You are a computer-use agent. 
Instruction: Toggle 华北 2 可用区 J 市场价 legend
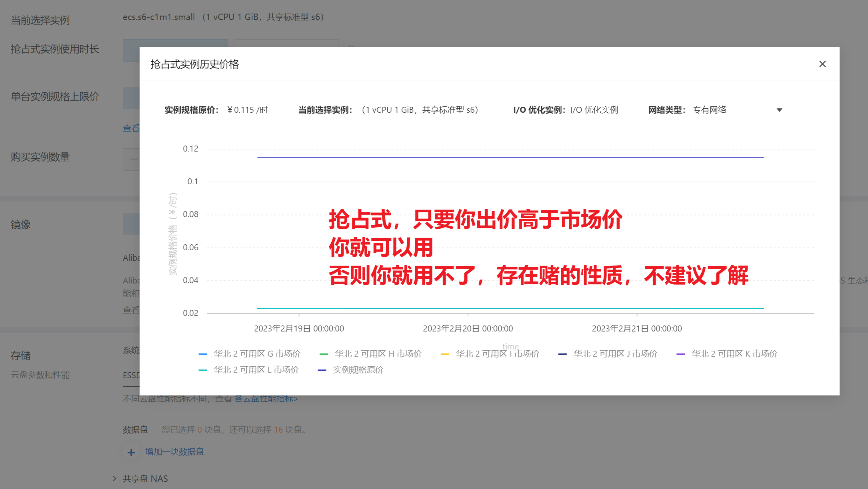(x=615, y=354)
